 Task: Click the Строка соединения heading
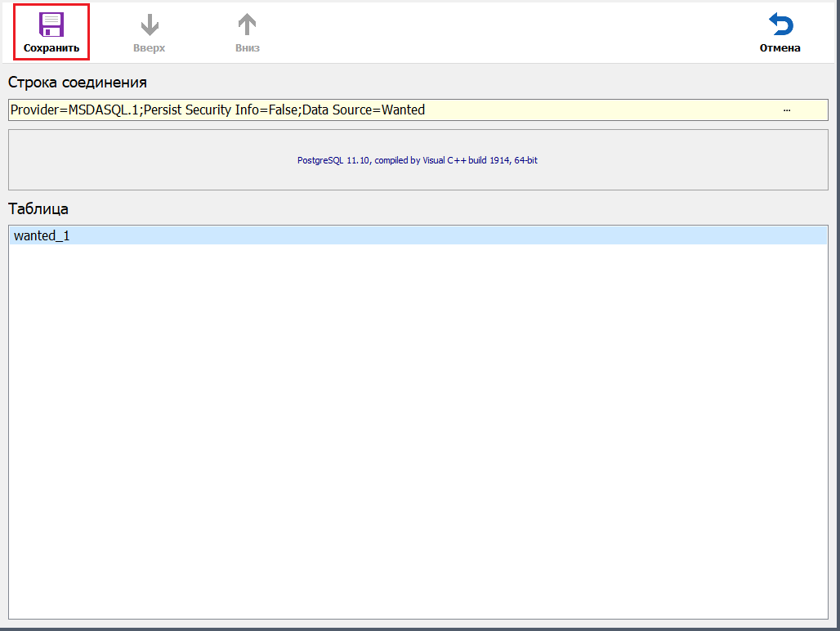tap(78, 83)
